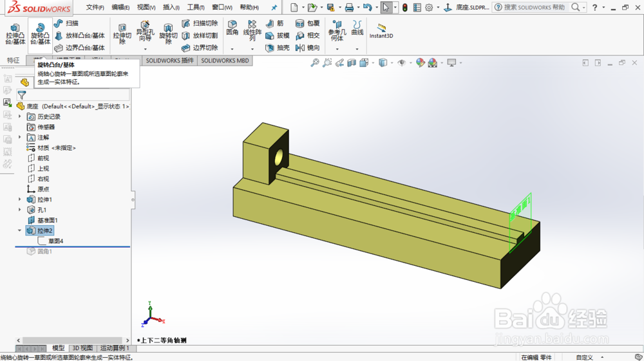
Task: Expand the 注解 tree node
Action: tap(19, 137)
